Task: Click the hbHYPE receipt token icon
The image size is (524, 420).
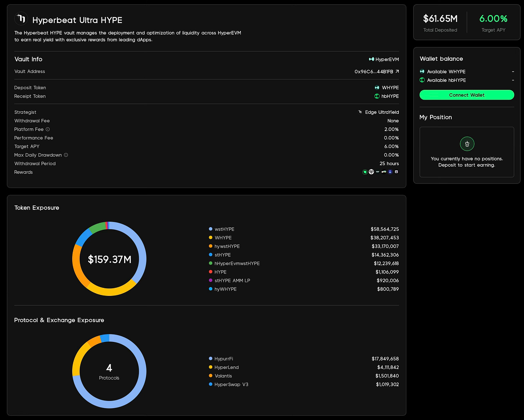Action: coord(377,96)
